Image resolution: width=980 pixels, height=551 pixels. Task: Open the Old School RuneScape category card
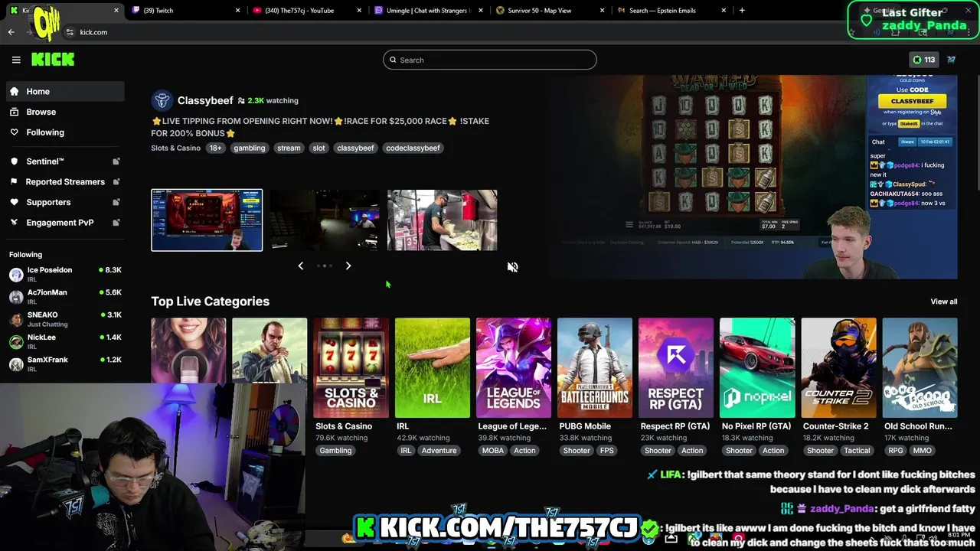click(920, 368)
